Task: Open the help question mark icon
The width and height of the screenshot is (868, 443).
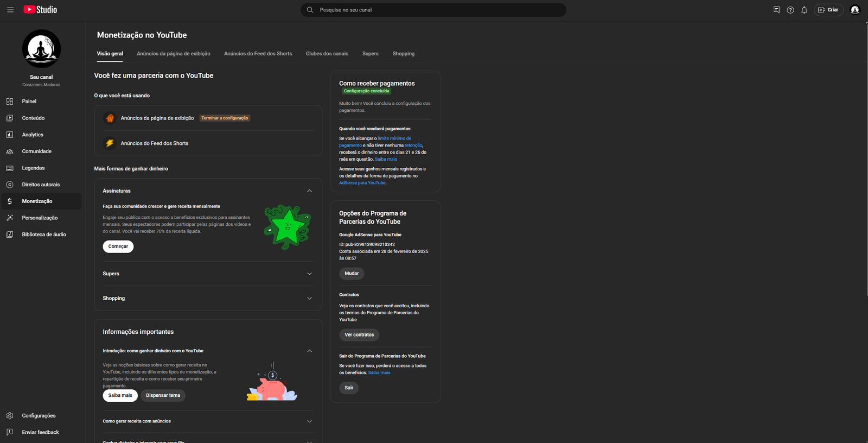Action: coord(790,10)
